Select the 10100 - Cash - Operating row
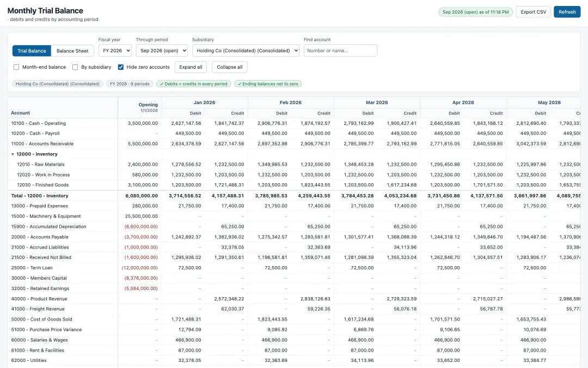This screenshot has height=368, width=588. pos(294,123)
